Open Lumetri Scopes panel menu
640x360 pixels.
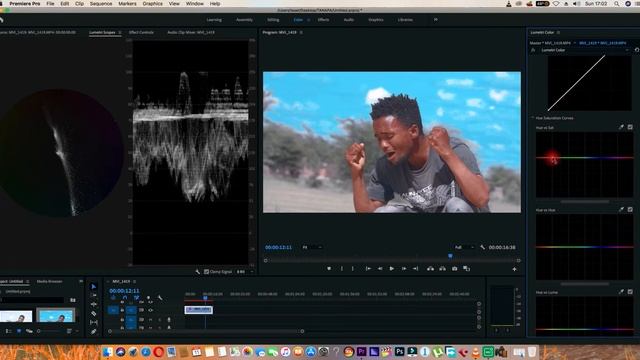point(120,32)
